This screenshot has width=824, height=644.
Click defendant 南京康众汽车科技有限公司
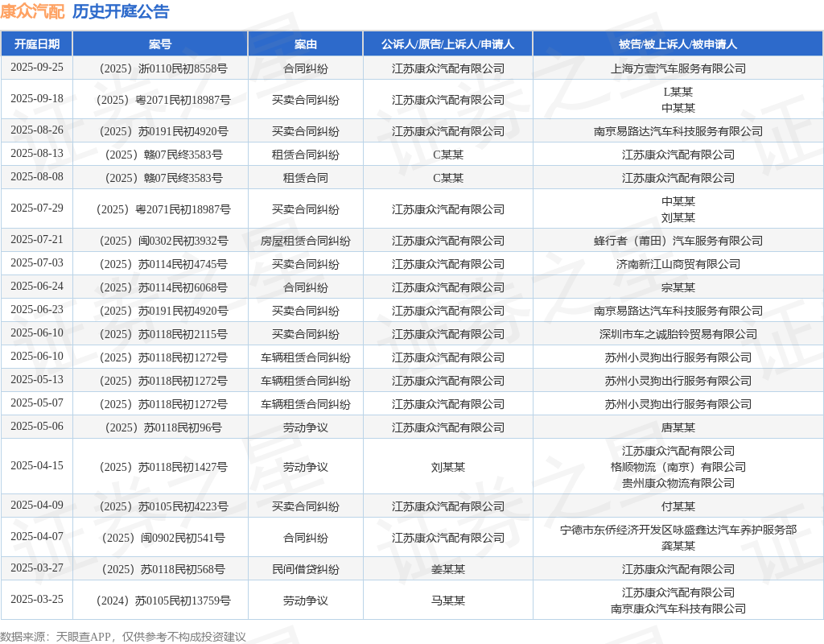click(x=678, y=609)
